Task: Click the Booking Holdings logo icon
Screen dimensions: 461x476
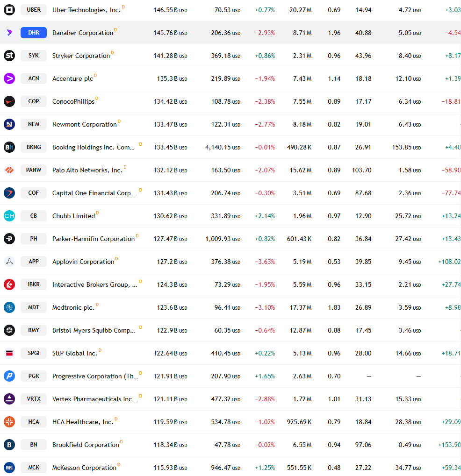Action: pyautogui.click(x=9, y=147)
